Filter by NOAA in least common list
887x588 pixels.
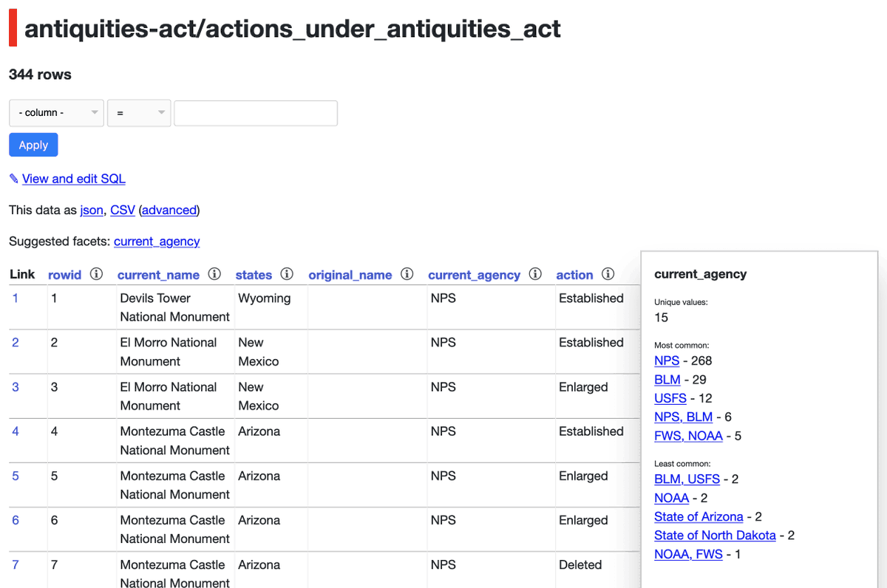tap(672, 498)
